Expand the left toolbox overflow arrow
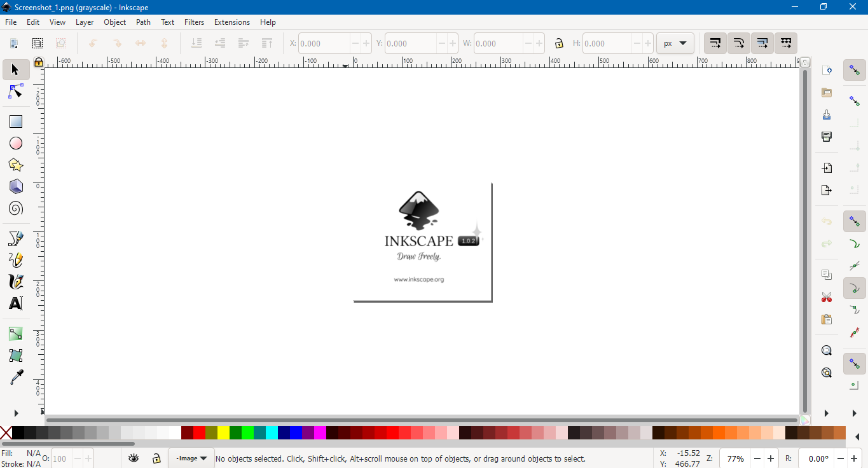 tap(16, 413)
